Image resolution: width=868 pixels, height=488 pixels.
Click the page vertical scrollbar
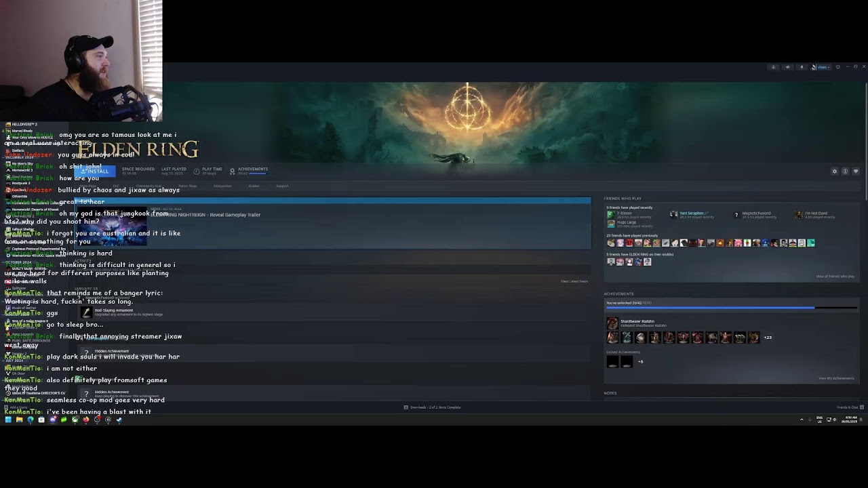pyautogui.click(x=866, y=142)
